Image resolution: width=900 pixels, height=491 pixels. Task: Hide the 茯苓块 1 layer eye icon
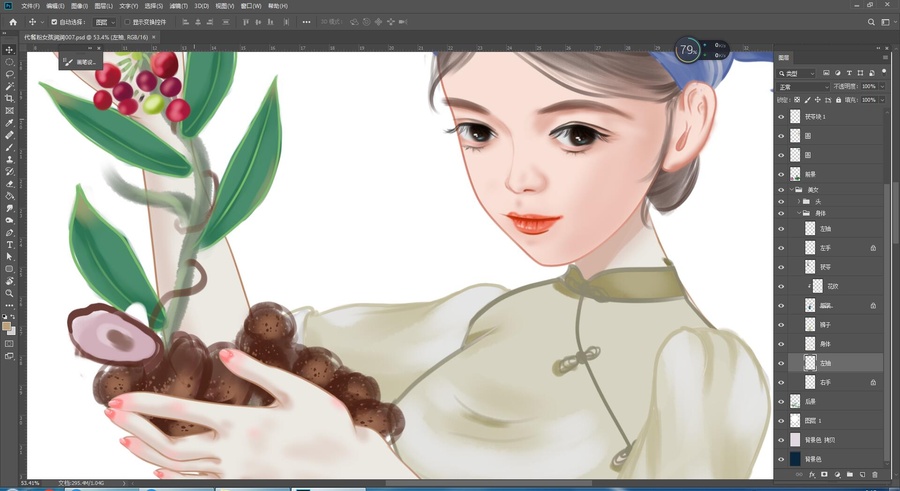pos(781,117)
